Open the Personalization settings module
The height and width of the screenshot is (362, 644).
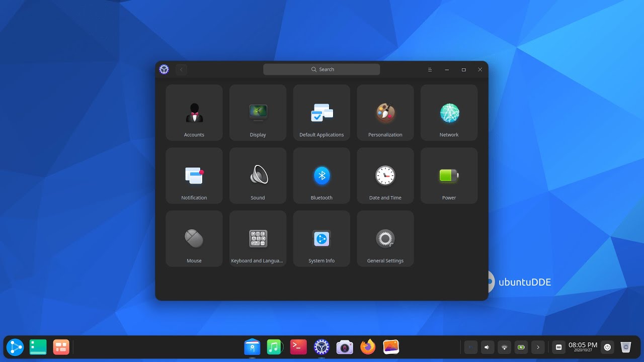click(385, 113)
